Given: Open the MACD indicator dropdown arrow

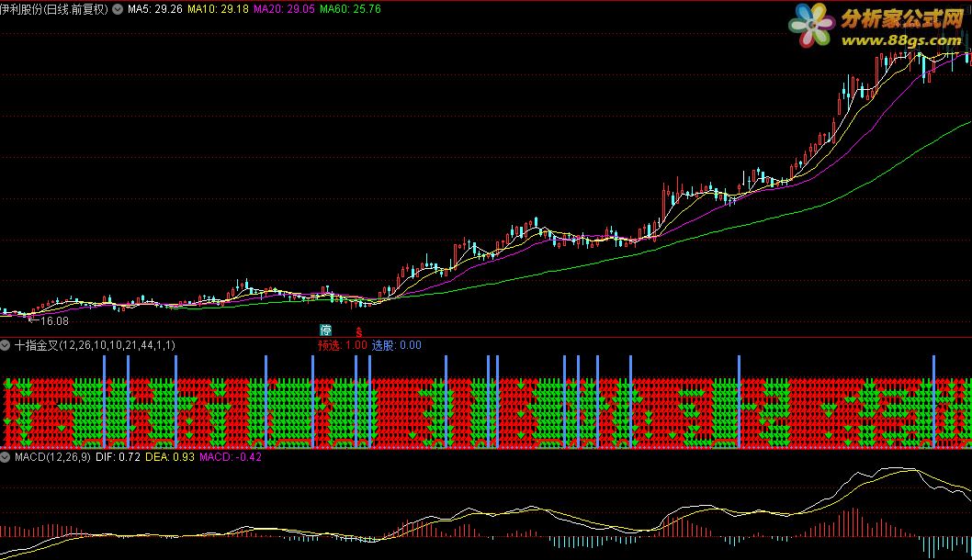Looking at the screenshot, I should 5,457.
